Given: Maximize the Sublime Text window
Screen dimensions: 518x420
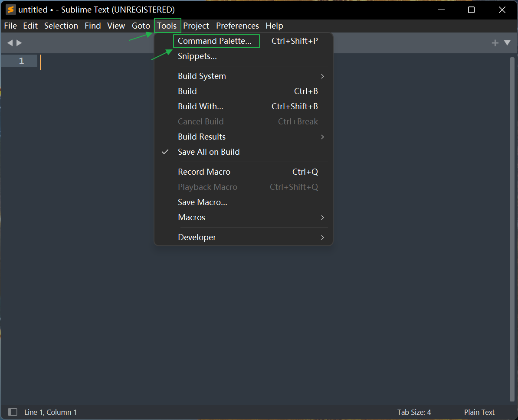Looking at the screenshot, I should point(472,10).
